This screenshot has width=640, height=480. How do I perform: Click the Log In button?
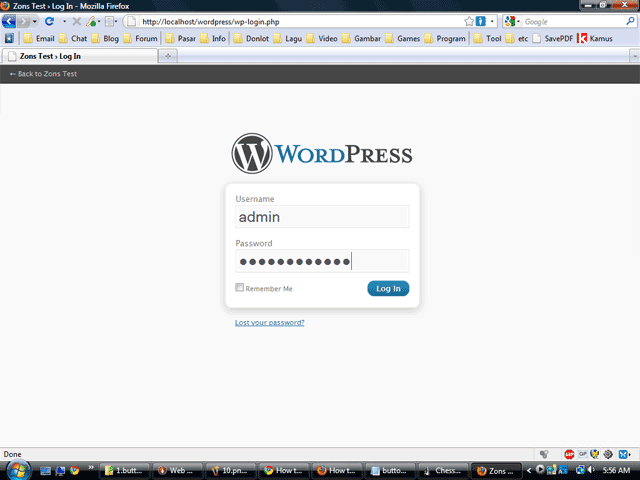coord(388,289)
